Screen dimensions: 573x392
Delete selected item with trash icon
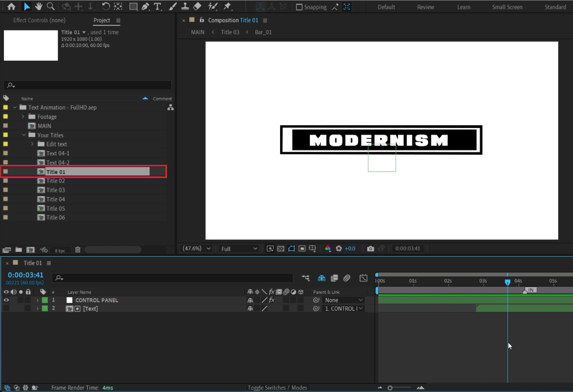pyautogui.click(x=78, y=250)
